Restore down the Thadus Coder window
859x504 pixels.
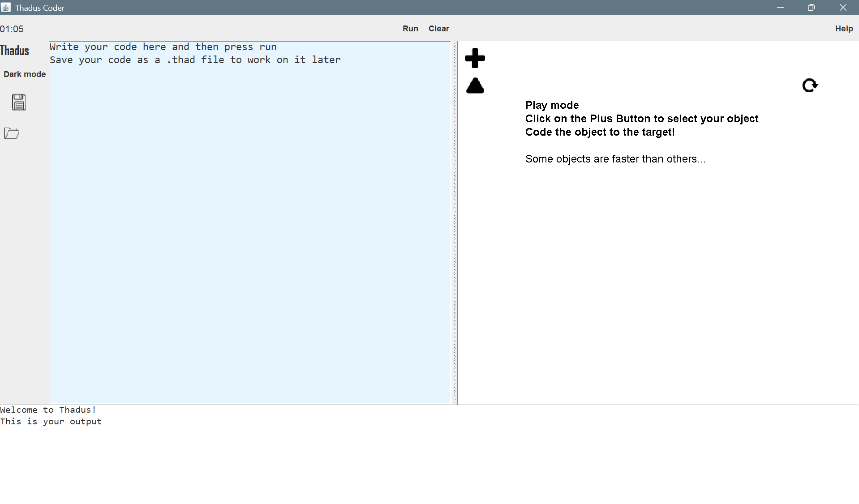[811, 8]
